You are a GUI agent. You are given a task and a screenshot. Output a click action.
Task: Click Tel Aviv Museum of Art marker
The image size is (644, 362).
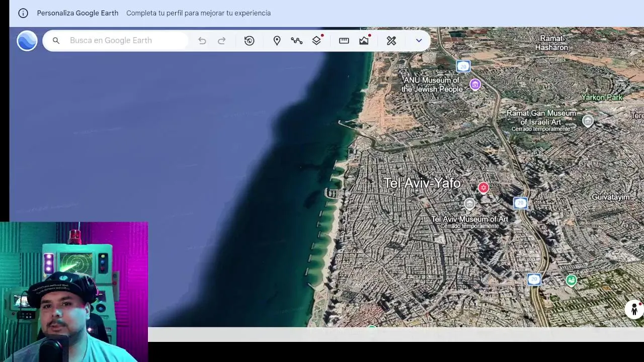[469, 204]
